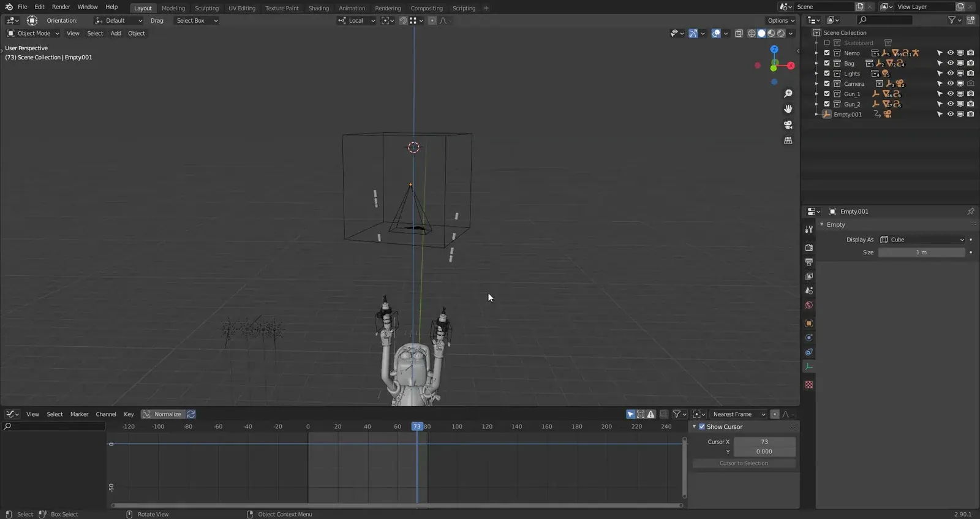Toggle viewport overlays button
The height and width of the screenshot is (519, 980).
point(716,33)
